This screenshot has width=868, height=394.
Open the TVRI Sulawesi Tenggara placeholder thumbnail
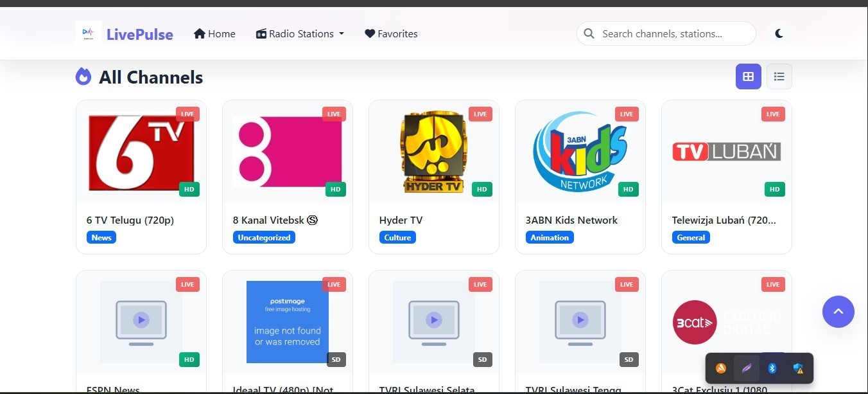click(580, 322)
